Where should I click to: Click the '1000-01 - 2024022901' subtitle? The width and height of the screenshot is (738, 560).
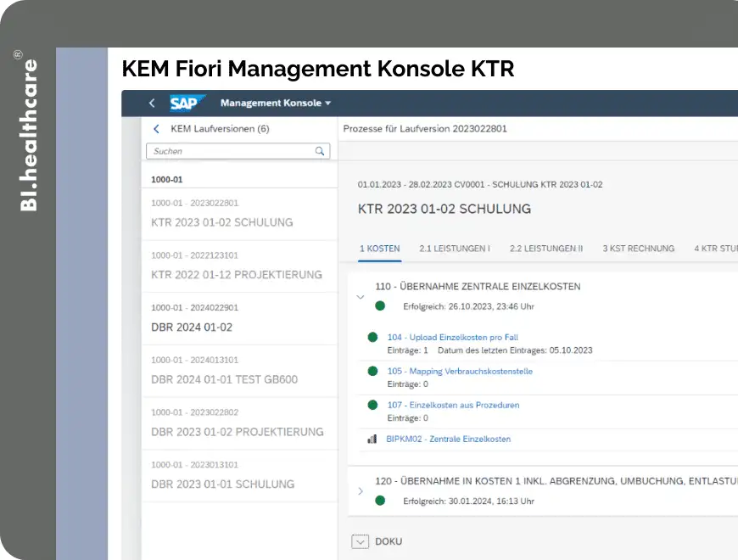pyautogui.click(x=195, y=307)
